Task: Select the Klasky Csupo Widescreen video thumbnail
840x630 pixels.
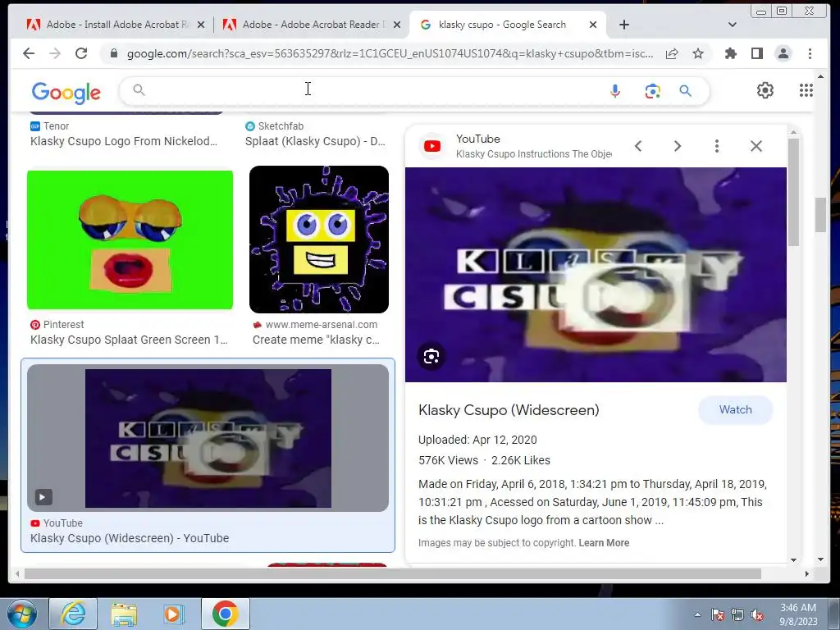Action: pyautogui.click(x=208, y=438)
